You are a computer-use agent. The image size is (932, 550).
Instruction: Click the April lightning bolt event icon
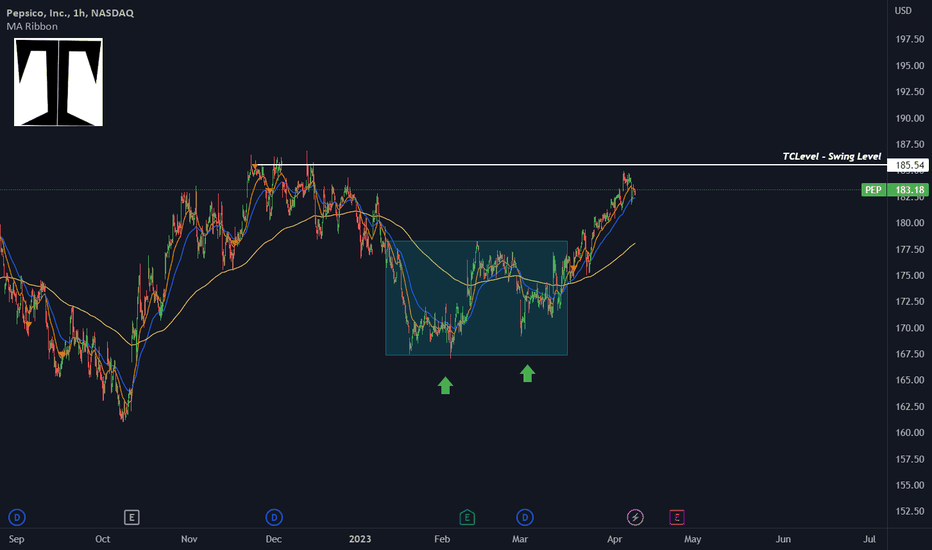click(x=635, y=517)
